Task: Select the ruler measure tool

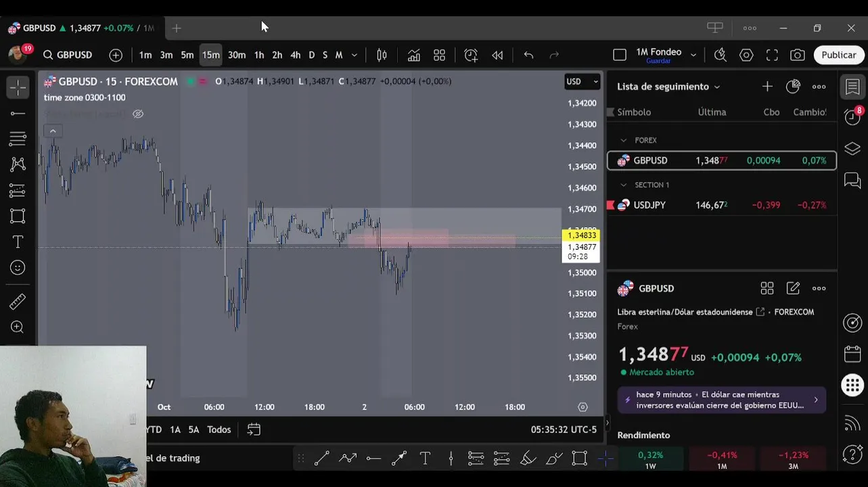Action: point(18,302)
